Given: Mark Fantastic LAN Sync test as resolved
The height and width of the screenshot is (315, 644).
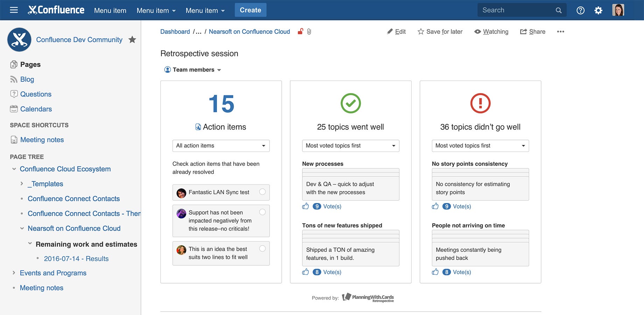Looking at the screenshot, I should [x=262, y=192].
